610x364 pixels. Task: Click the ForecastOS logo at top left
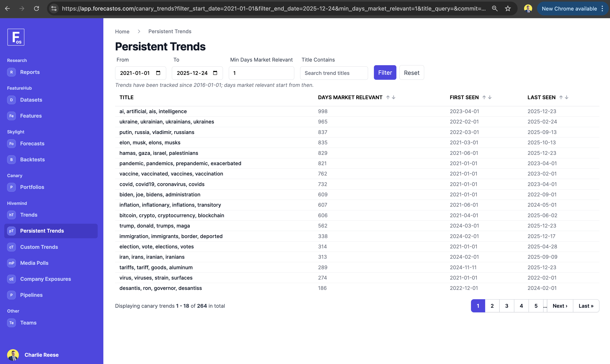click(x=16, y=37)
